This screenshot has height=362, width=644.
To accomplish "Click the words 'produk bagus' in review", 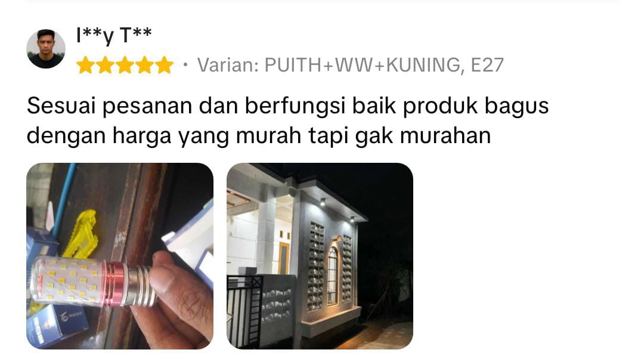I will point(476,107).
